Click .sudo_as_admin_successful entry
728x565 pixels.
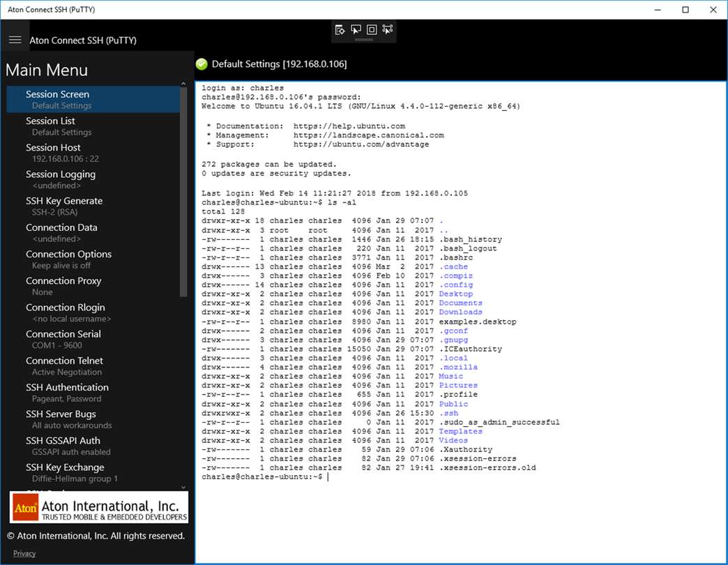tap(499, 422)
